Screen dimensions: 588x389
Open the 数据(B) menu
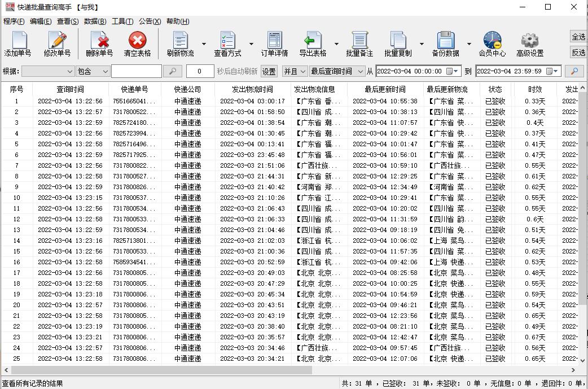(95, 21)
